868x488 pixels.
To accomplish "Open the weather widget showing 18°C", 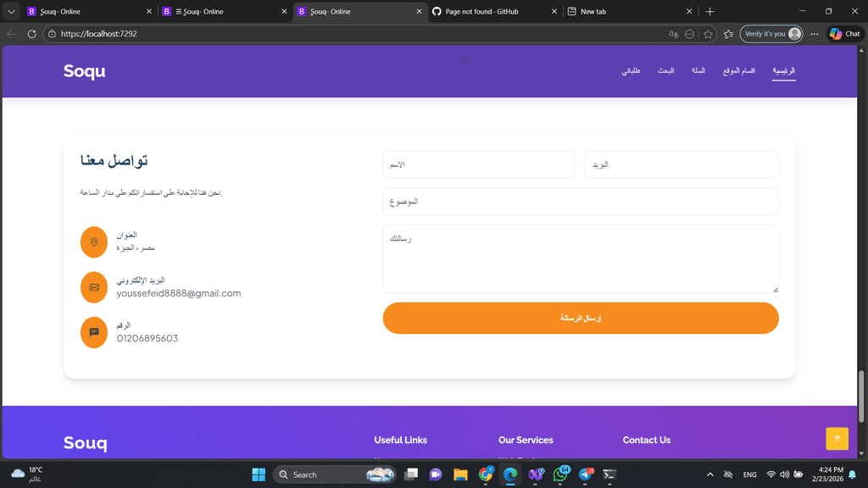I will click(27, 474).
